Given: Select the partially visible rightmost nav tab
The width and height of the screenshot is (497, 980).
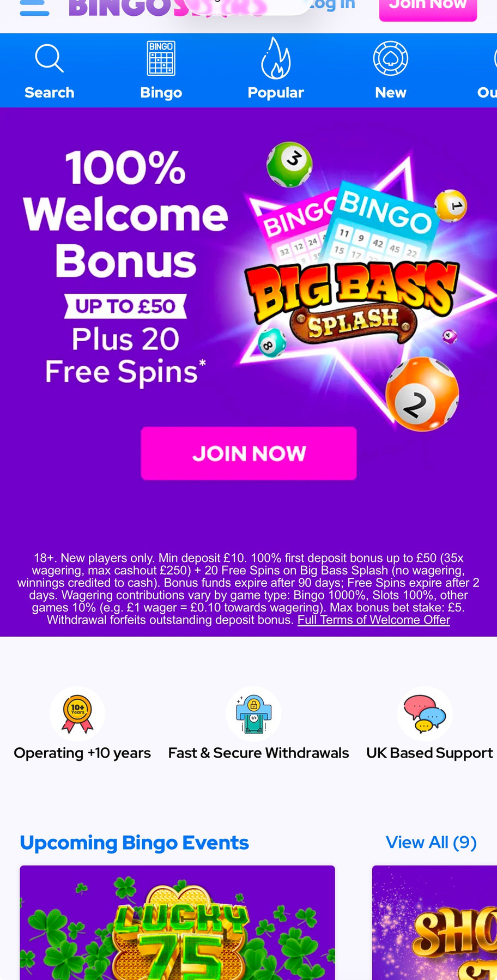Looking at the screenshot, I should coord(487,70).
